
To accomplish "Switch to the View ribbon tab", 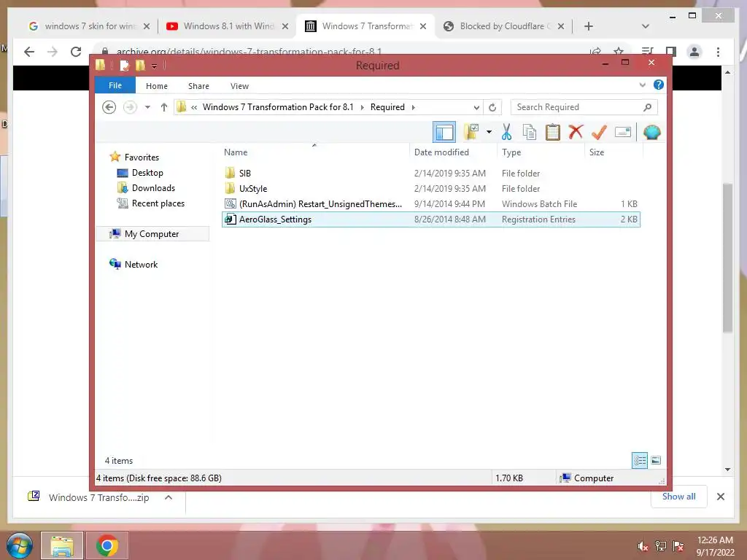I will (x=239, y=86).
